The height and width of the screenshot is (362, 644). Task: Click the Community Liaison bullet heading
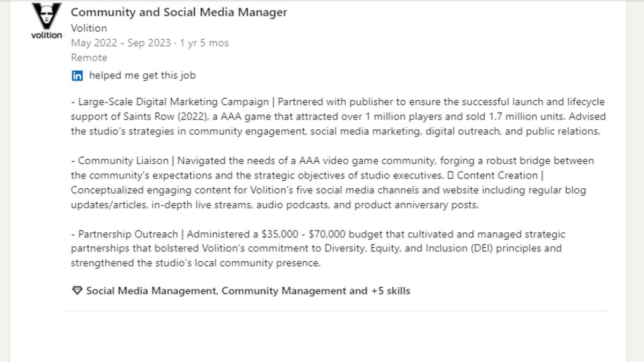(126, 161)
